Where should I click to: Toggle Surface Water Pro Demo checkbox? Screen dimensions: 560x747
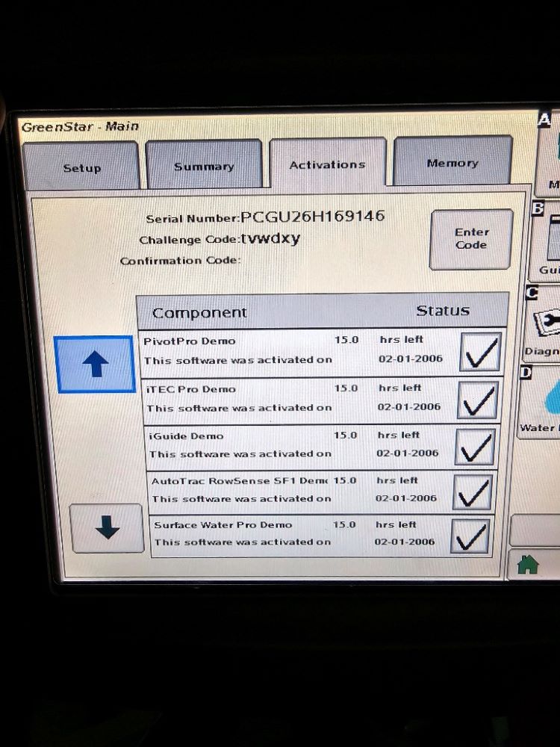click(470, 536)
